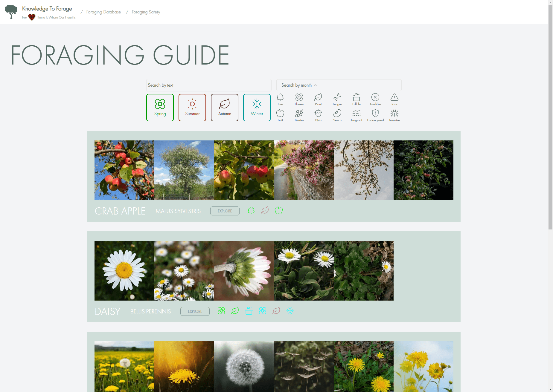
Task: Select the Endangered shield icon
Action: (375, 116)
